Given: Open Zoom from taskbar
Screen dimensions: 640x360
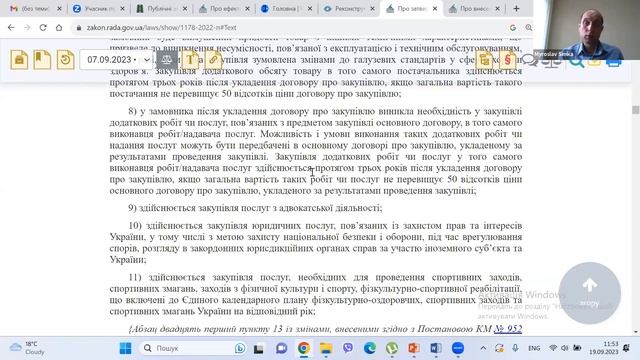Looking at the screenshot, I should [458, 348].
